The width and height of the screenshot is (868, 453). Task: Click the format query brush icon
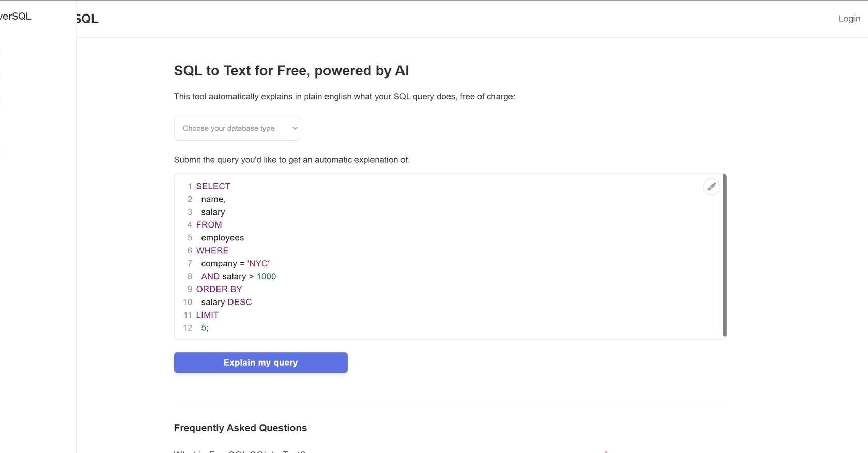(711, 187)
